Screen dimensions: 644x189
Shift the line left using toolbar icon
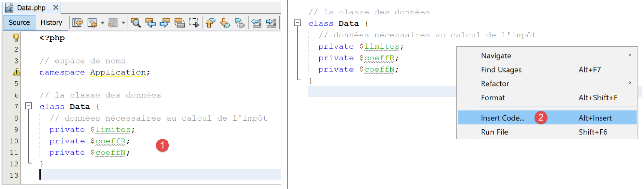coord(256,23)
